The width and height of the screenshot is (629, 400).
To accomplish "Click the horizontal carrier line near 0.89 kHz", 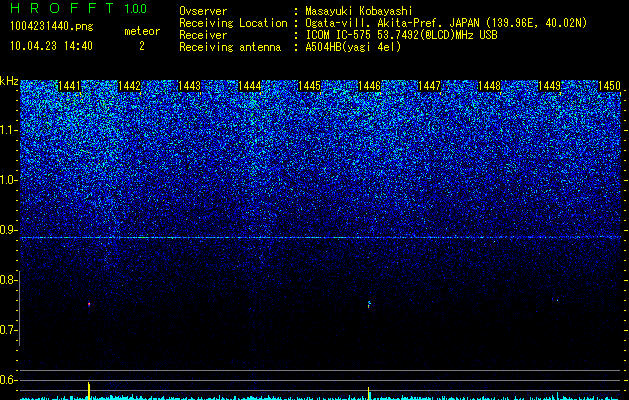I will [321, 238].
